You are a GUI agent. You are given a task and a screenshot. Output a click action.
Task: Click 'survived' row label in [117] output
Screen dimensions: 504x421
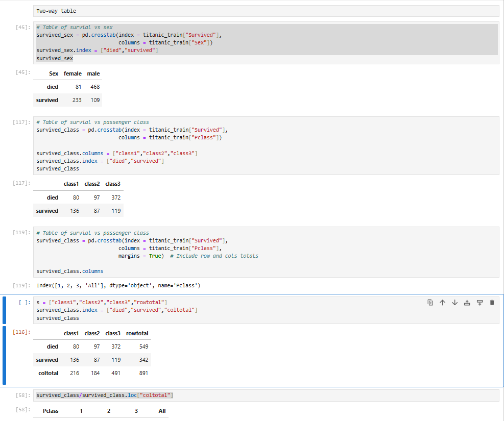pyautogui.click(x=47, y=211)
